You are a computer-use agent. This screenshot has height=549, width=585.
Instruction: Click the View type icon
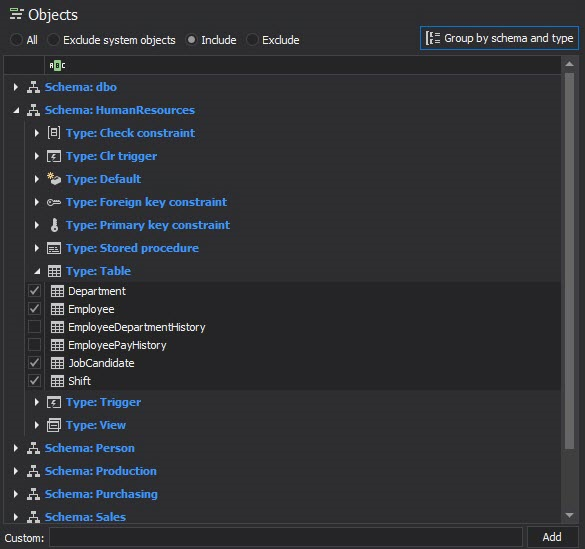[54, 425]
